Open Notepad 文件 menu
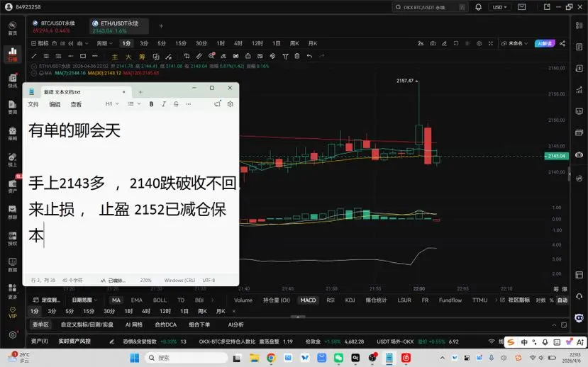This screenshot has height=367, width=588. click(x=33, y=104)
